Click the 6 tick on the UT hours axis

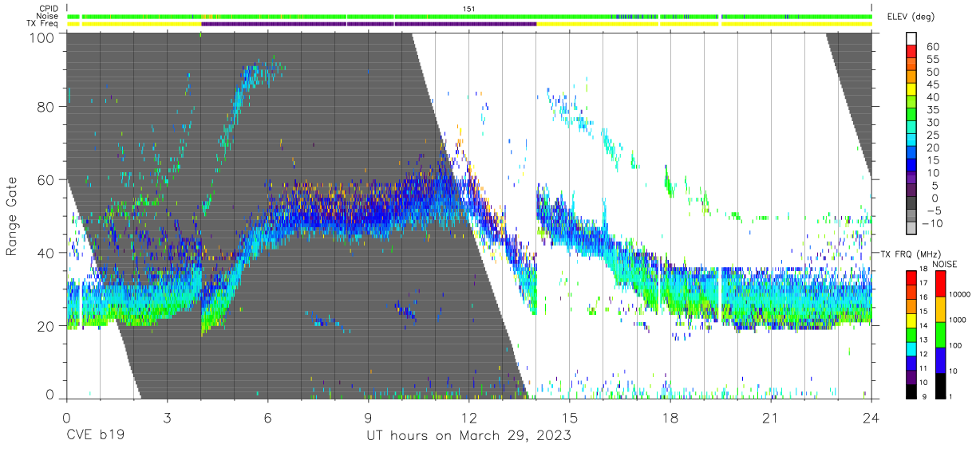click(268, 417)
